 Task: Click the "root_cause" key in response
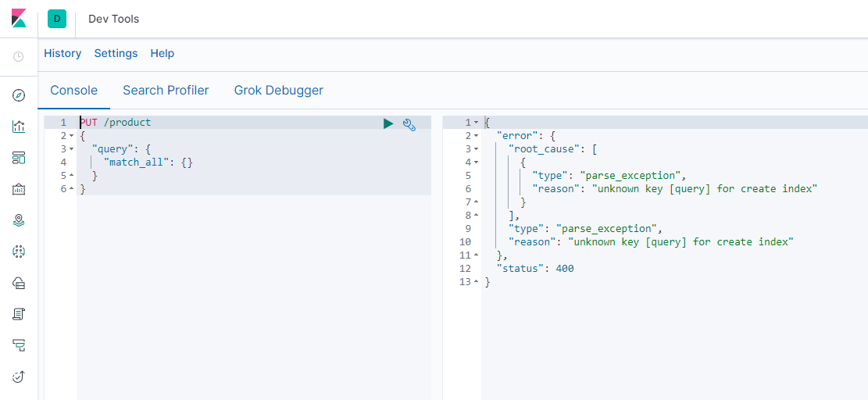[546, 148]
